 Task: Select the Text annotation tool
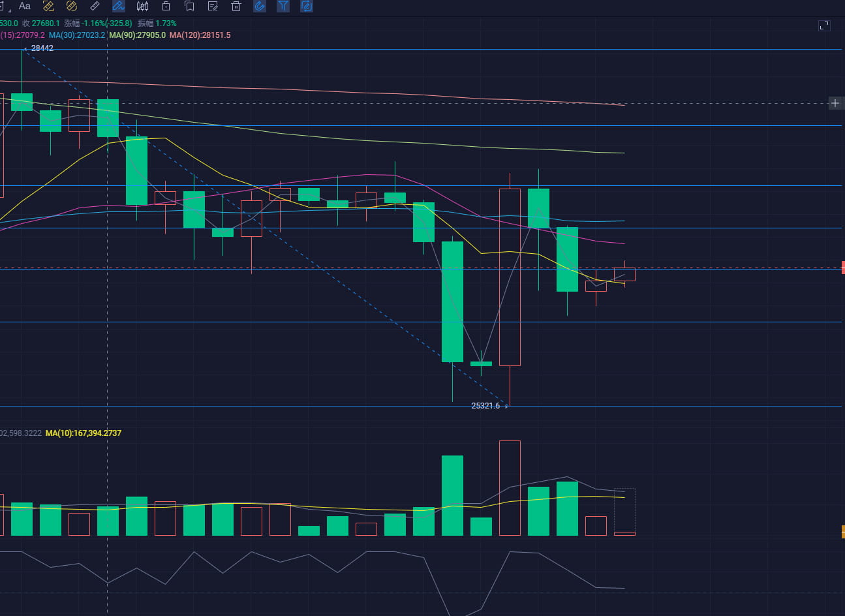click(24, 6)
